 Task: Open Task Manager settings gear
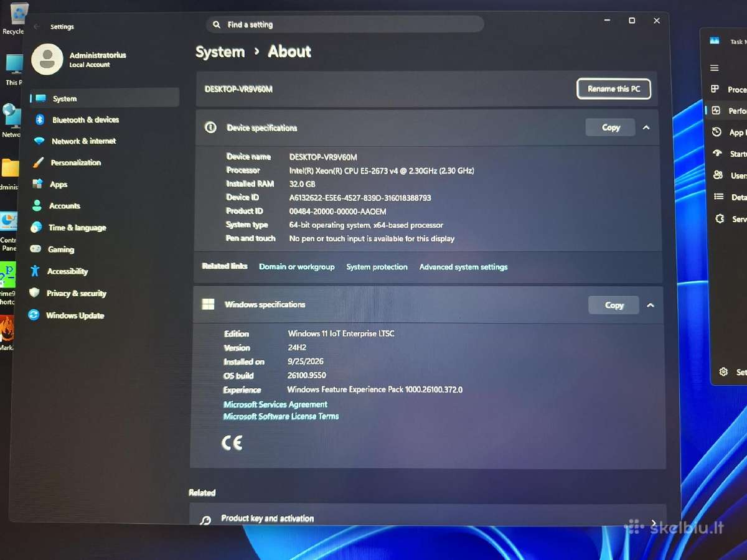723,371
